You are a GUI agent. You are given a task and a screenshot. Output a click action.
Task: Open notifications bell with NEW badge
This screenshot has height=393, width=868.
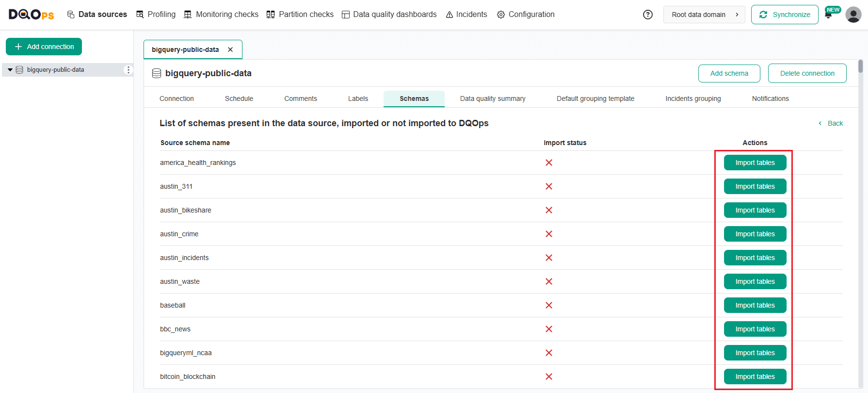[x=829, y=15]
